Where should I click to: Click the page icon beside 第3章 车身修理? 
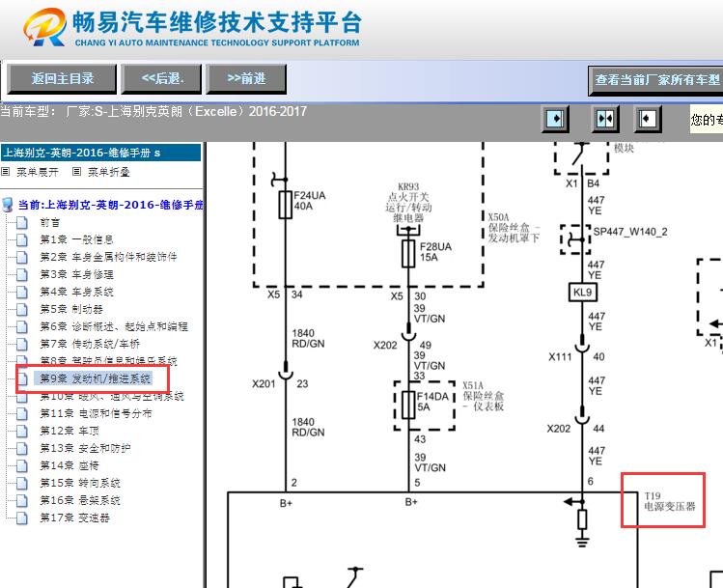tap(21, 274)
